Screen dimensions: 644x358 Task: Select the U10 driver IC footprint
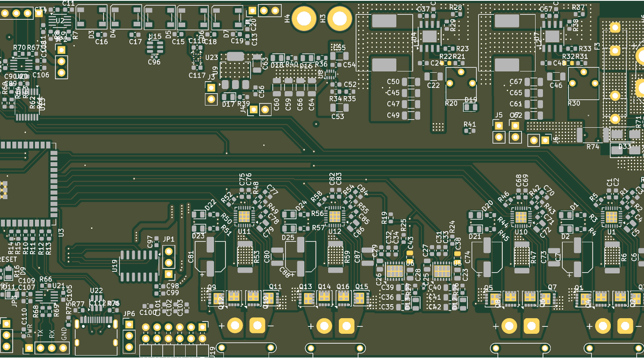click(x=521, y=217)
